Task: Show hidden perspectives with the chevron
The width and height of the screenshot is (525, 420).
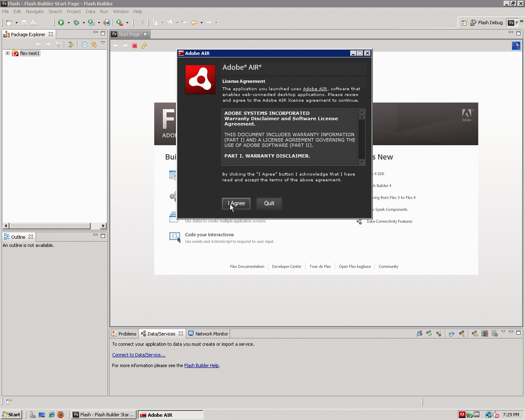Action: pyautogui.click(x=522, y=21)
